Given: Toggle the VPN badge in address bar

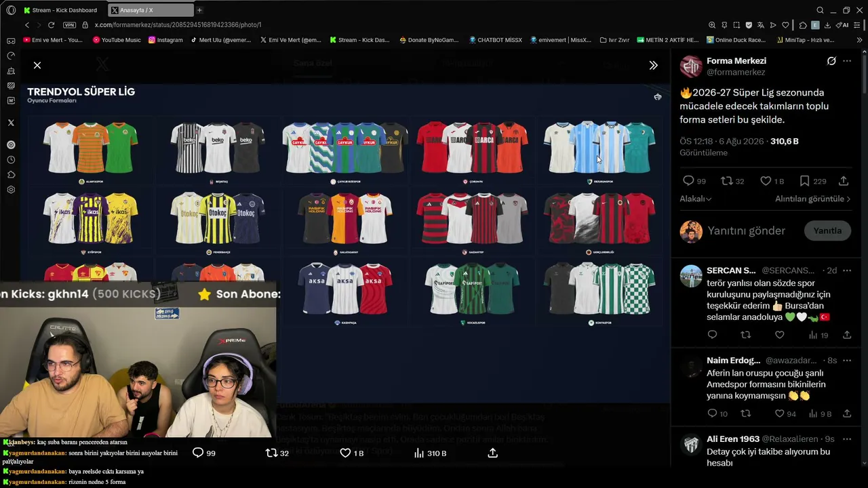Looking at the screenshot, I should tap(69, 25).
